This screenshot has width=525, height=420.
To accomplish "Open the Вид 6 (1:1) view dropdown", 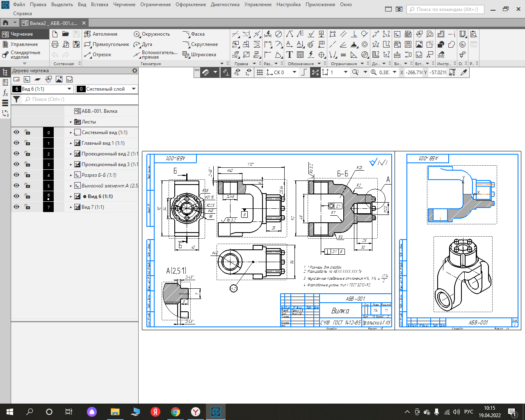I will pyautogui.click(x=69, y=89).
